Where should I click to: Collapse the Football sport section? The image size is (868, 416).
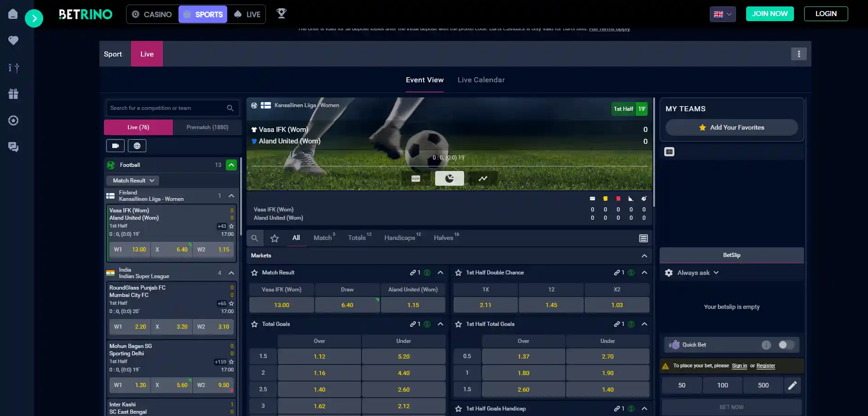pos(231,165)
